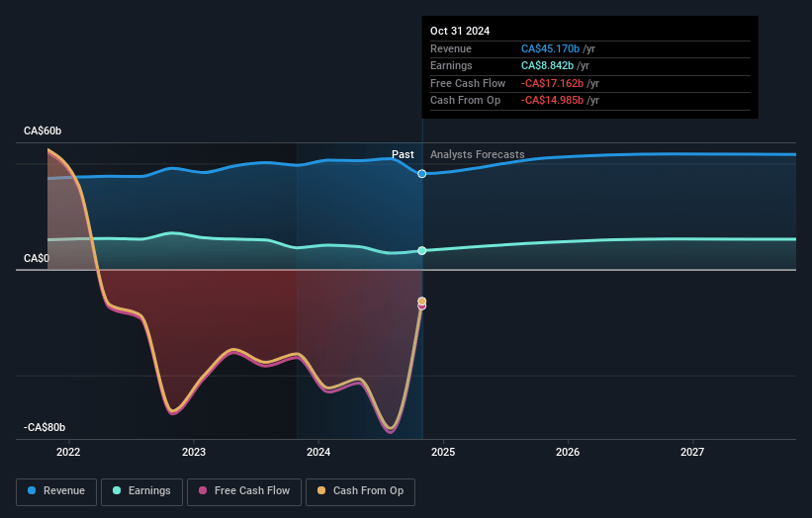Select the 2026 label on the x-axis

tap(568, 452)
